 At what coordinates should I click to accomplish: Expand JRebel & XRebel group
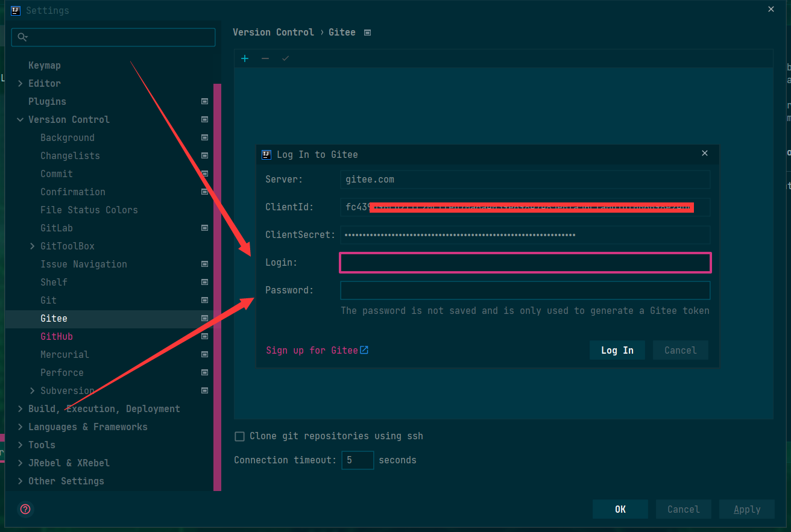[20, 463]
